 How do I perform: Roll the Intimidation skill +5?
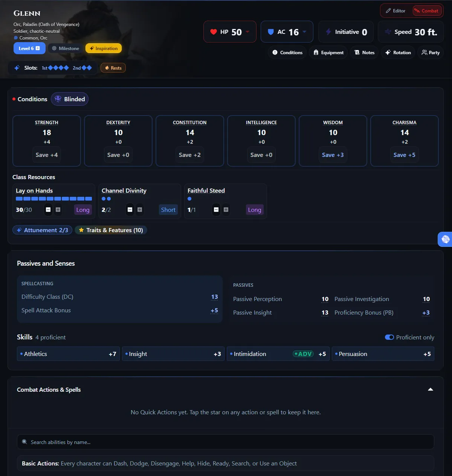point(278,354)
